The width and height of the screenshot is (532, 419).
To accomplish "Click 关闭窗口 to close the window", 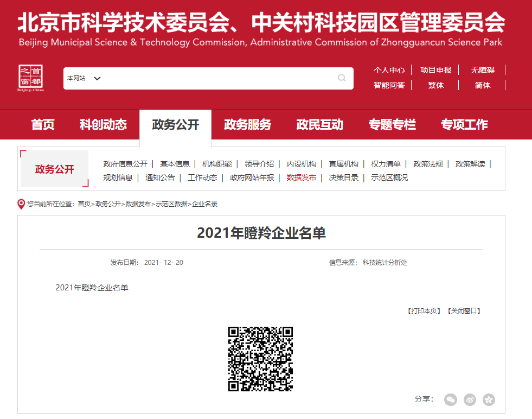I will [464, 311].
